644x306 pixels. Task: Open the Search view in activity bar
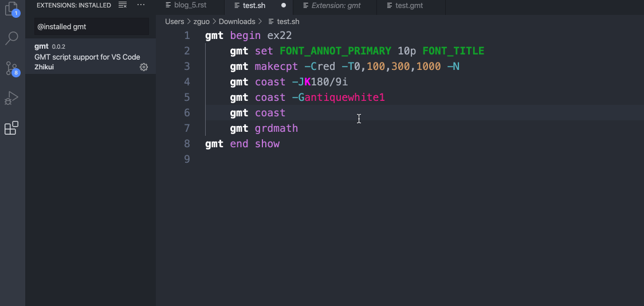point(11,38)
